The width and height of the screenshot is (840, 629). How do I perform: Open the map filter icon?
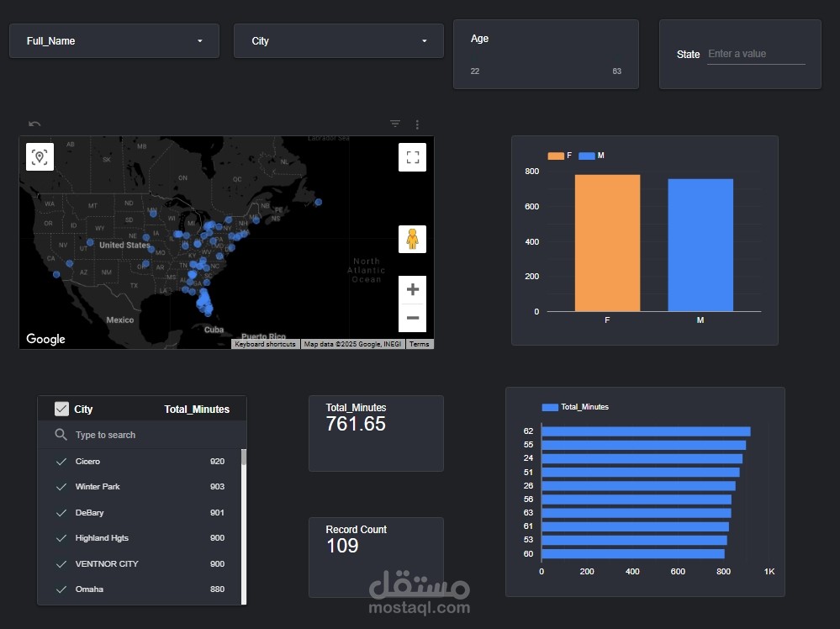click(395, 124)
